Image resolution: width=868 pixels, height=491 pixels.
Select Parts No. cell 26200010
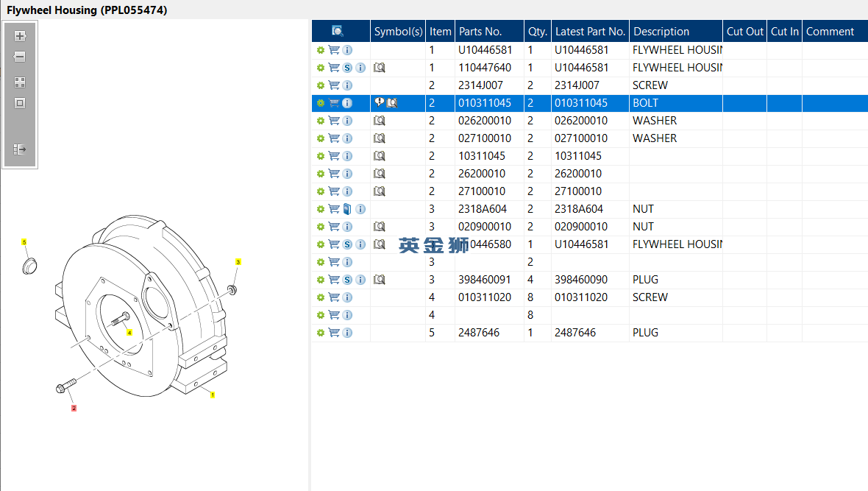point(489,174)
